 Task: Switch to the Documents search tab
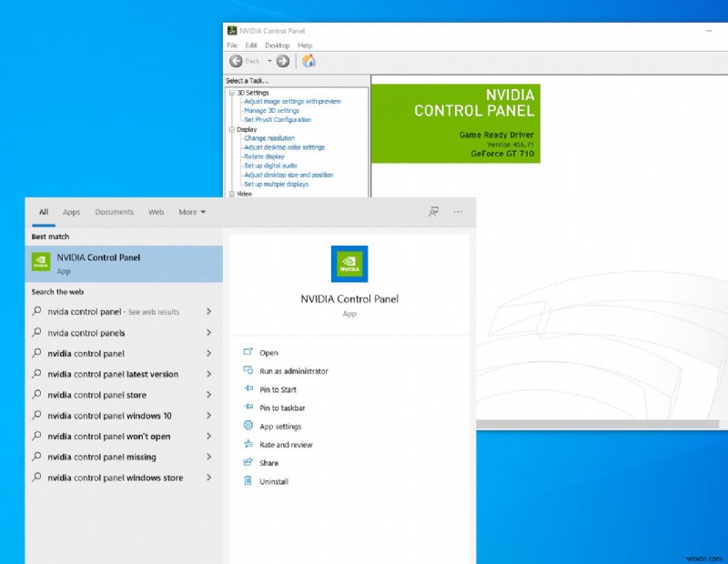click(x=115, y=212)
